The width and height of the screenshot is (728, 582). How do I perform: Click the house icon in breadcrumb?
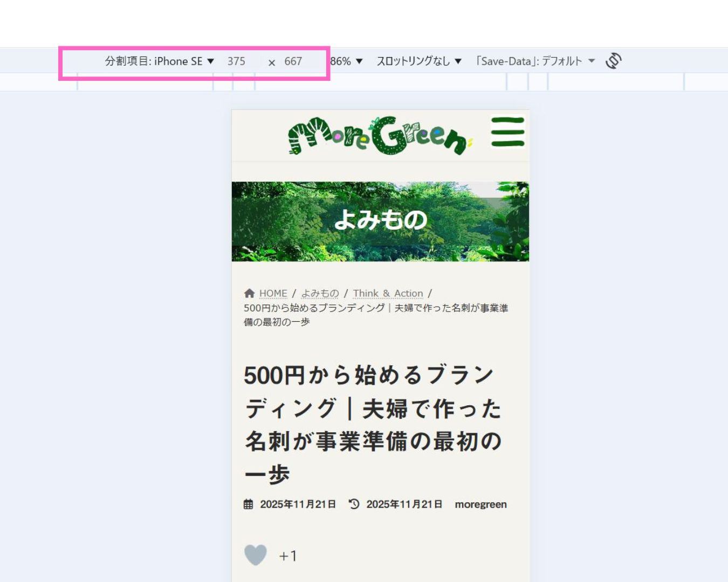click(249, 293)
